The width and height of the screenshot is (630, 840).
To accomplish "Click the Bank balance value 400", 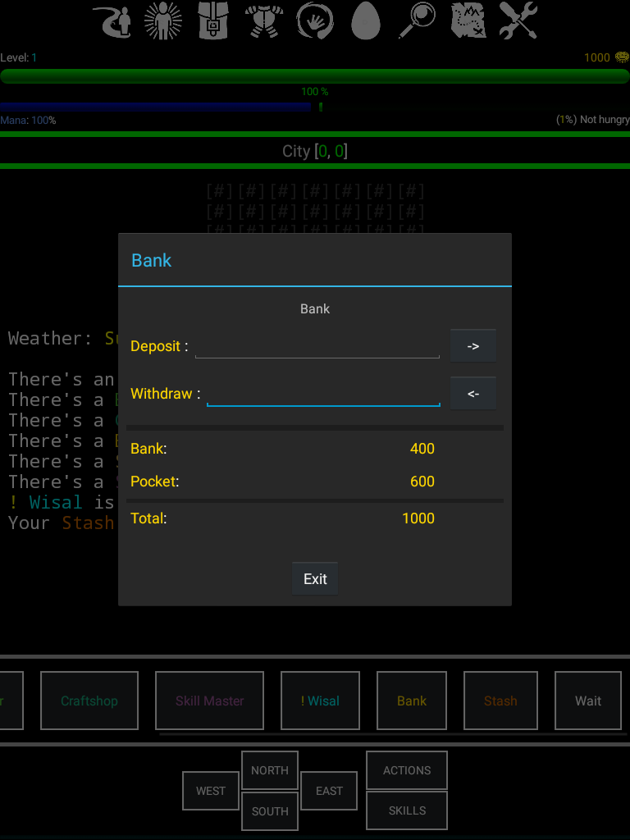I will coord(422,449).
